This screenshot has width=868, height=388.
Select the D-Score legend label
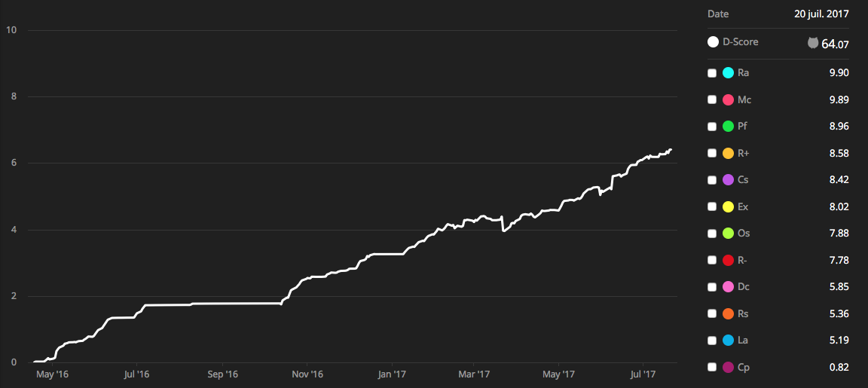(x=741, y=41)
